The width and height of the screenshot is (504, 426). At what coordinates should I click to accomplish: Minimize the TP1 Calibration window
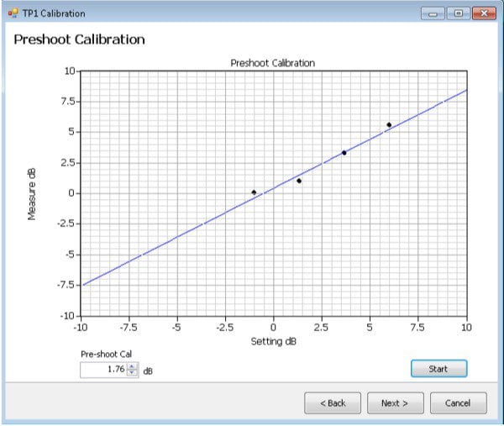click(433, 13)
